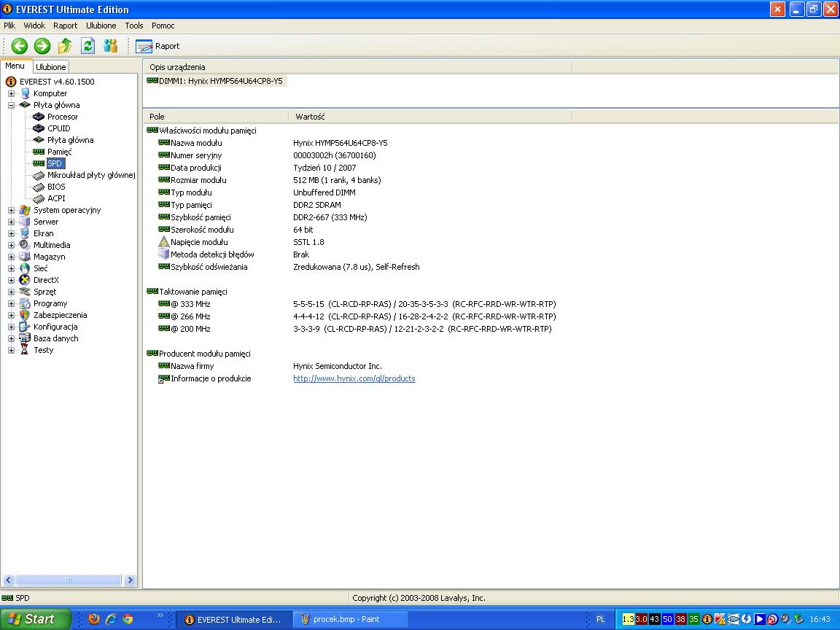Expand the Magazyn tree node

(11, 257)
